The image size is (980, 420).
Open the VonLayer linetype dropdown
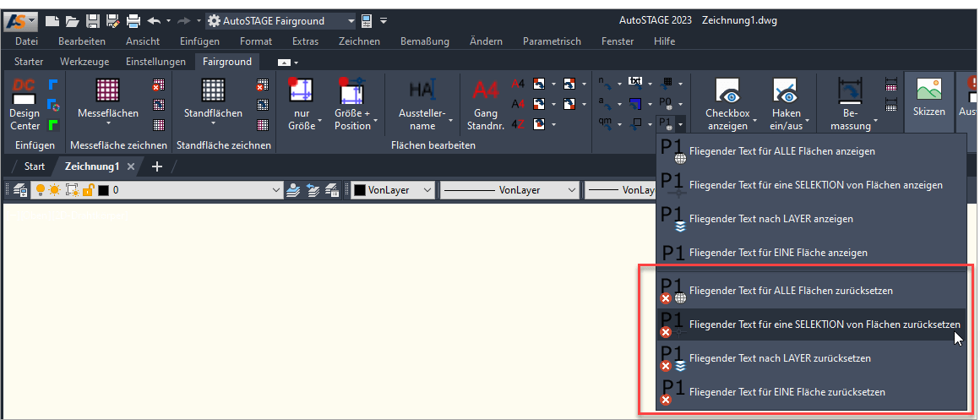coord(571,190)
